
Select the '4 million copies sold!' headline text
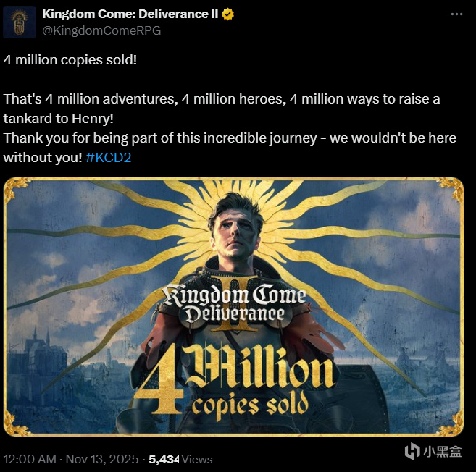(x=70, y=60)
